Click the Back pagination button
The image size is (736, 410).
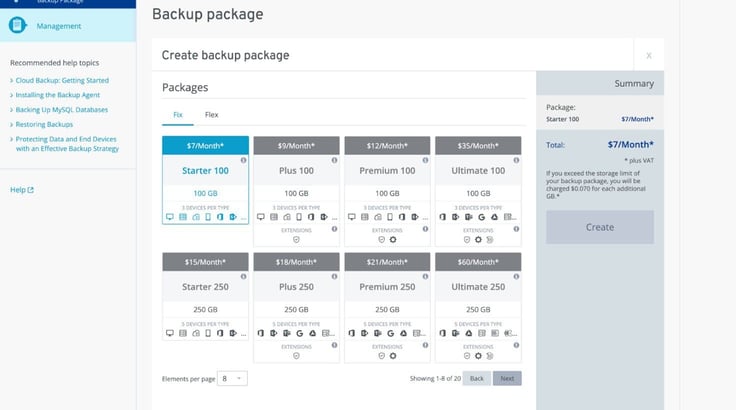pyautogui.click(x=476, y=379)
